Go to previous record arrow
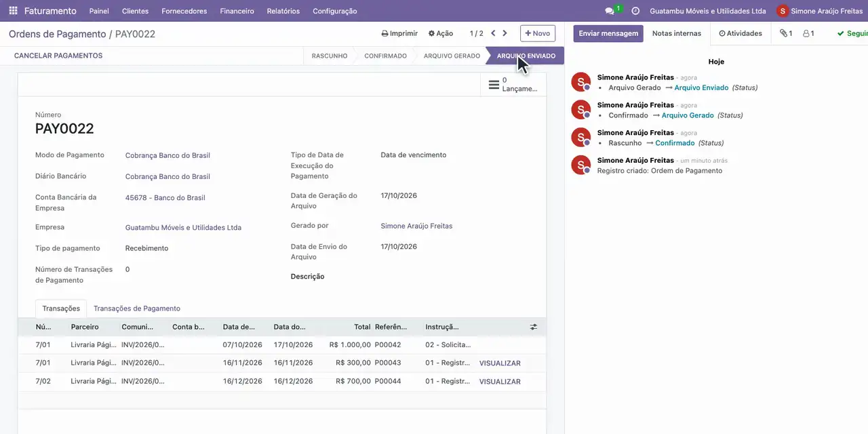Image resolution: width=868 pixels, height=434 pixels. [493, 33]
